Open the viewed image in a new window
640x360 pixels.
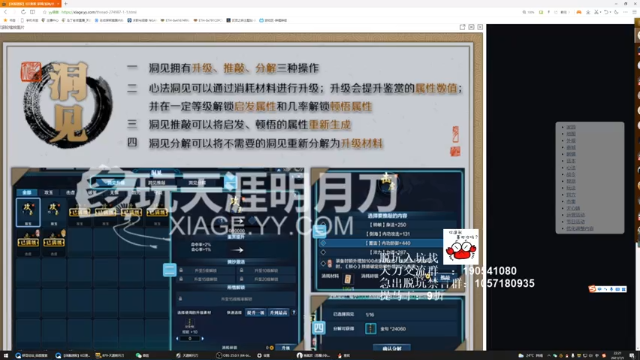pyautogui.click(x=462, y=27)
